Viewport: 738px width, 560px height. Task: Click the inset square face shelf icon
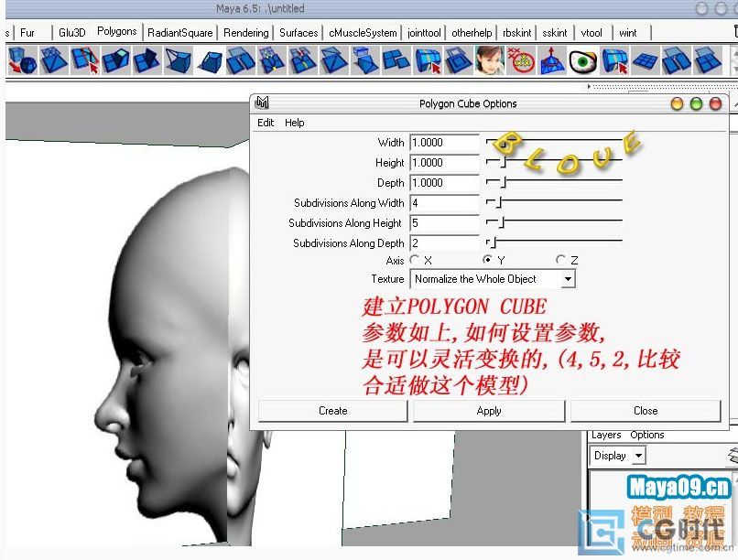point(459,60)
